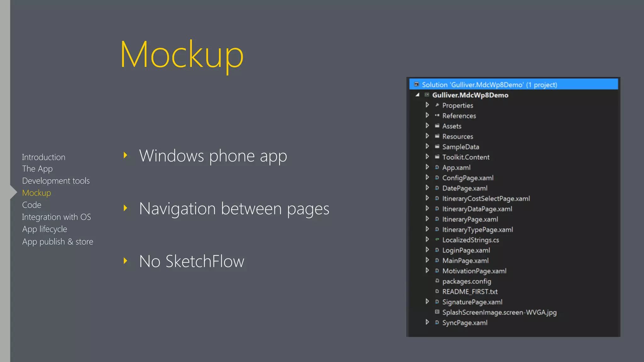
Task: Select the ItineraryCostSelectPage.xaml file name
Action: (486, 199)
